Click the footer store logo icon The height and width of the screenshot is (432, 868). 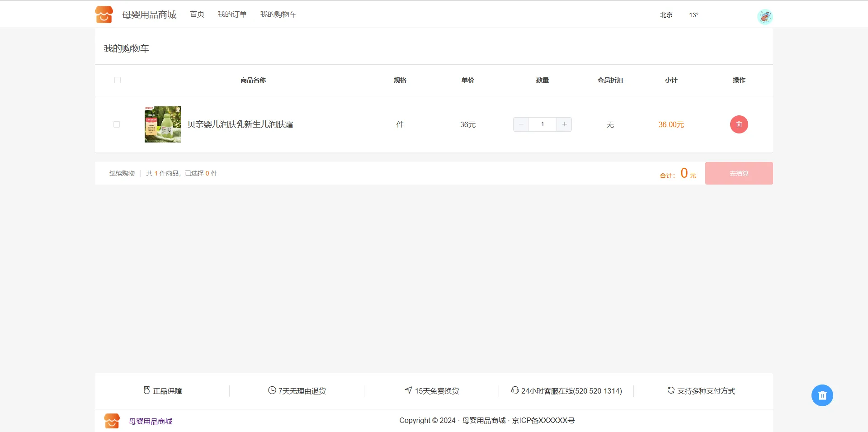pyautogui.click(x=112, y=421)
